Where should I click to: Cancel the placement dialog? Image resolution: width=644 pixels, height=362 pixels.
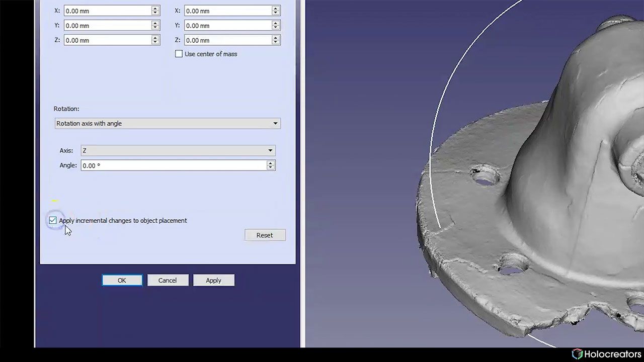tap(167, 280)
